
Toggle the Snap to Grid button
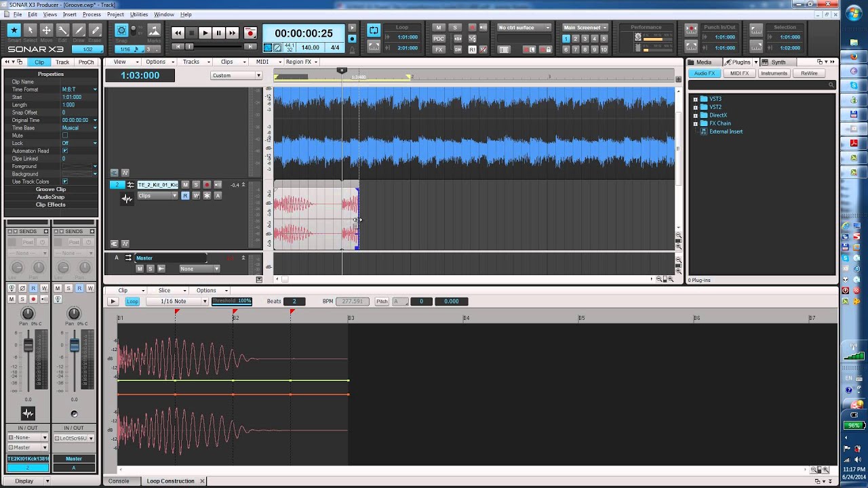(121, 30)
